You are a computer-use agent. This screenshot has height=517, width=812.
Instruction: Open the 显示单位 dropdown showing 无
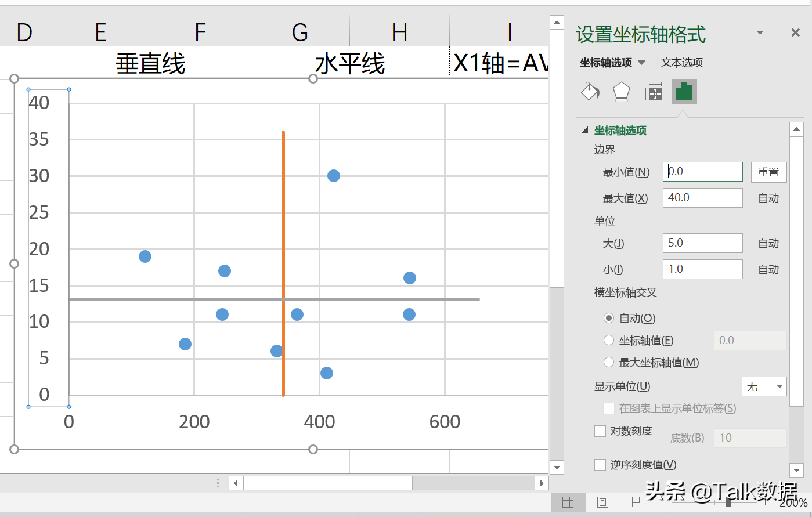click(764, 386)
